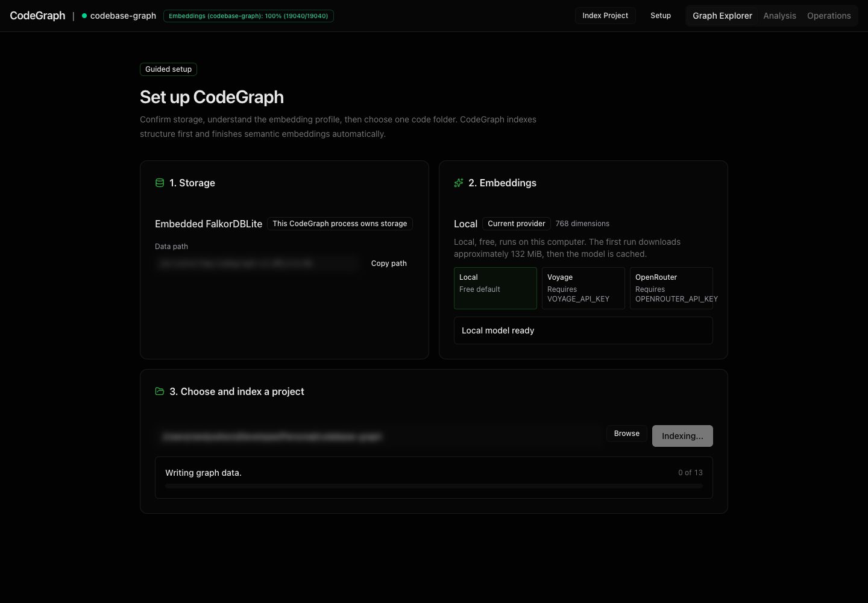868x603 pixels.
Task: Click the Embeddings 100% status badge
Action: [x=248, y=16]
